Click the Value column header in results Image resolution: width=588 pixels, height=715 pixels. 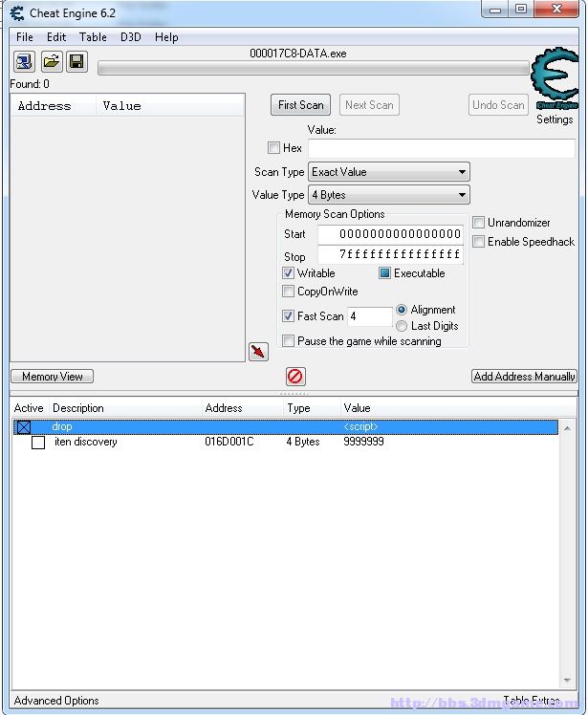(170, 106)
